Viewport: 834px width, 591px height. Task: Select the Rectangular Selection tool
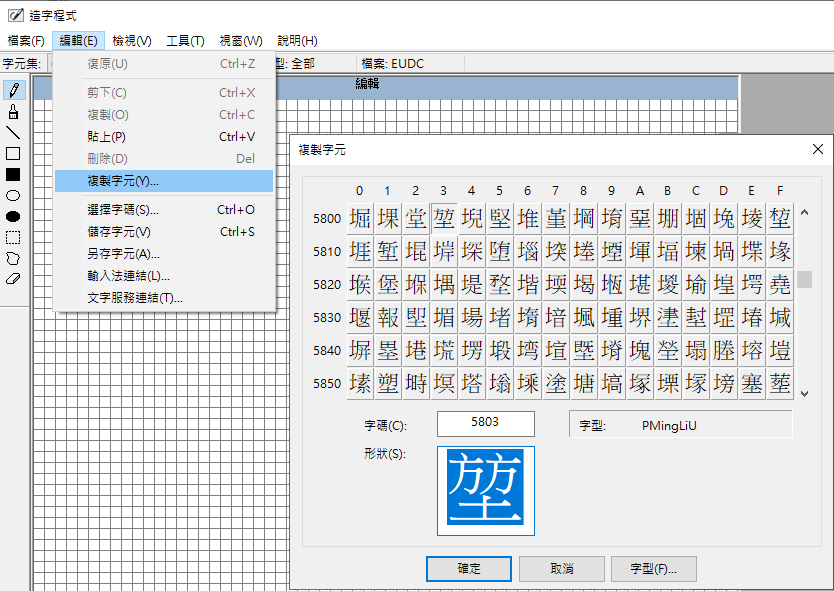(x=14, y=237)
